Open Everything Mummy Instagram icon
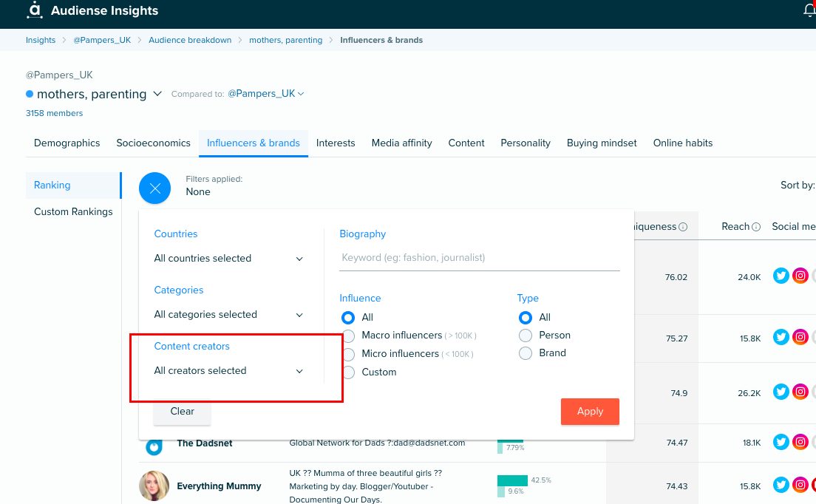Image resolution: width=816 pixels, height=504 pixels. pos(800,486)
